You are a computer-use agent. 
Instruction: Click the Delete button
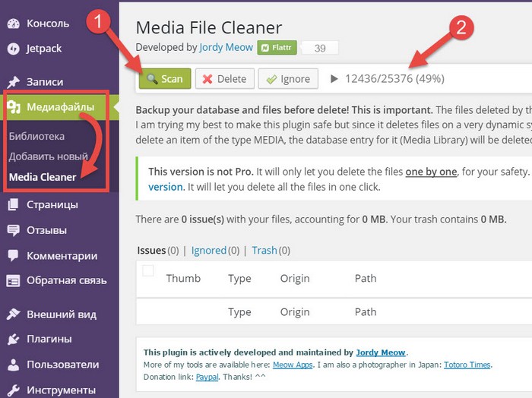pyautogui.click(x=225, y=79)
